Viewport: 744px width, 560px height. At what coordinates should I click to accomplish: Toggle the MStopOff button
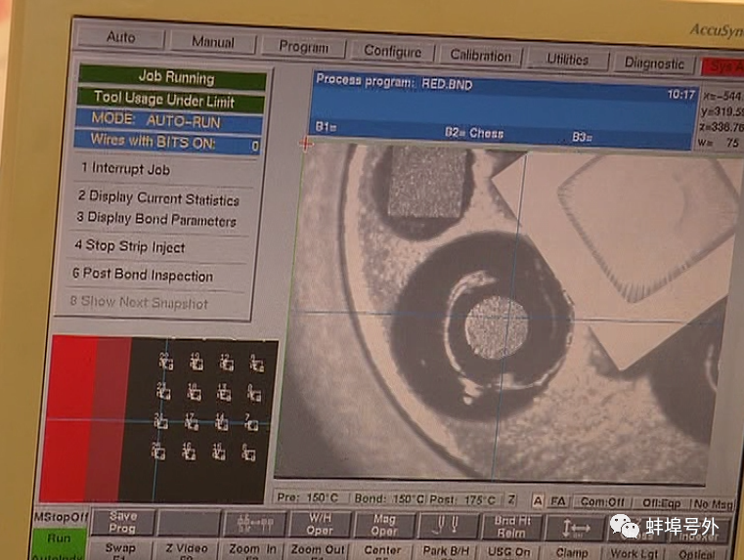click(x=61, y=517)
